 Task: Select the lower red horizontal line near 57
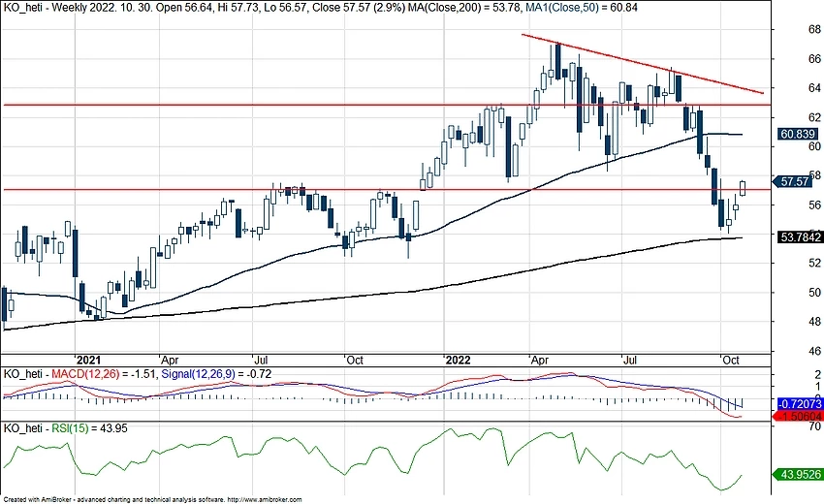(291, 189)
